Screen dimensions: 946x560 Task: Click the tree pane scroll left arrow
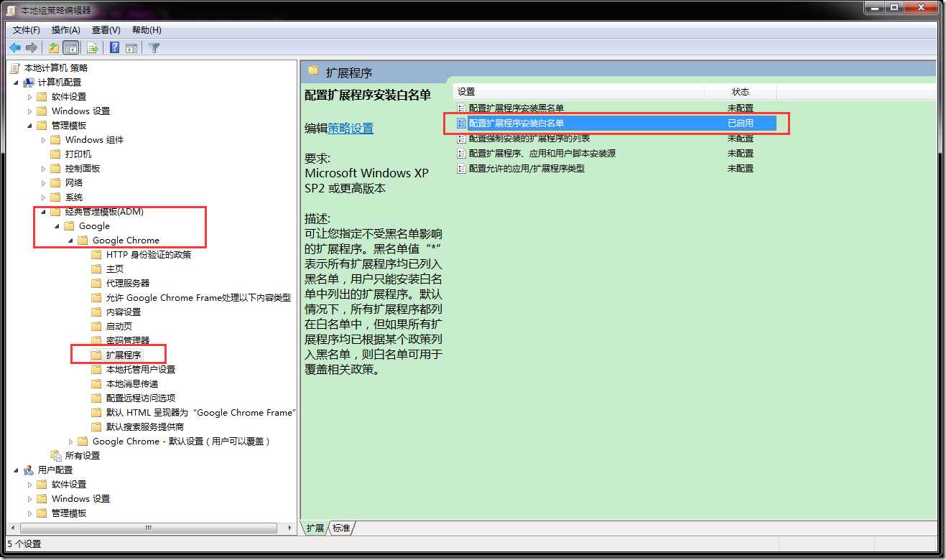[x=11, y=528]
